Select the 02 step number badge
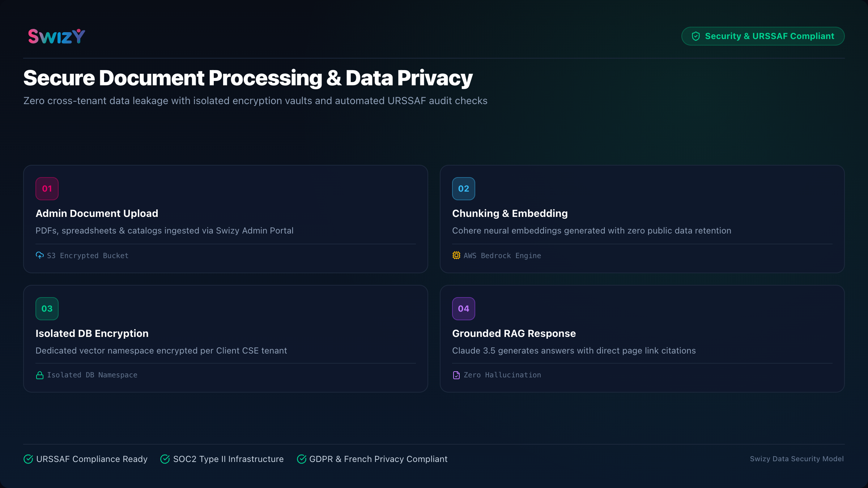The height and width of the screenshot is (488, 868). coord(464,189)
